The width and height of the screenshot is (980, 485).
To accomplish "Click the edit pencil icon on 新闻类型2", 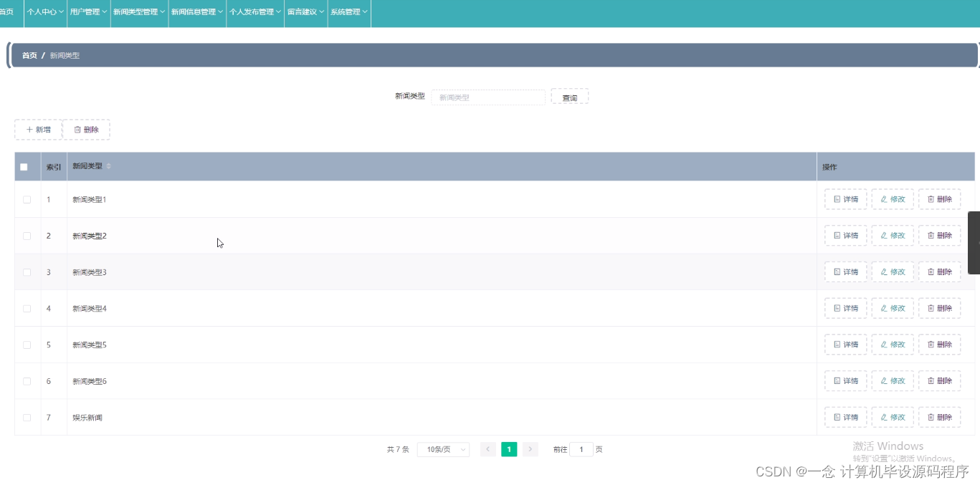I will [883, 235].
